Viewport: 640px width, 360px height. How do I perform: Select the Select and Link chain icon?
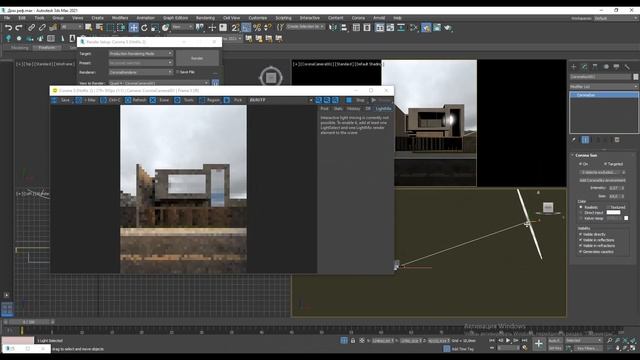31,27
